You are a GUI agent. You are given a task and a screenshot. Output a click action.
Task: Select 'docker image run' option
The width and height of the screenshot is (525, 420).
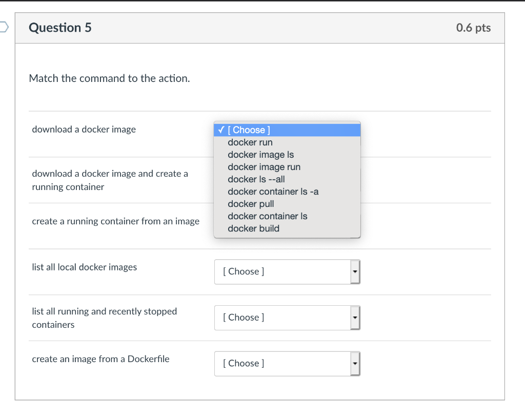tap(287, 167)
